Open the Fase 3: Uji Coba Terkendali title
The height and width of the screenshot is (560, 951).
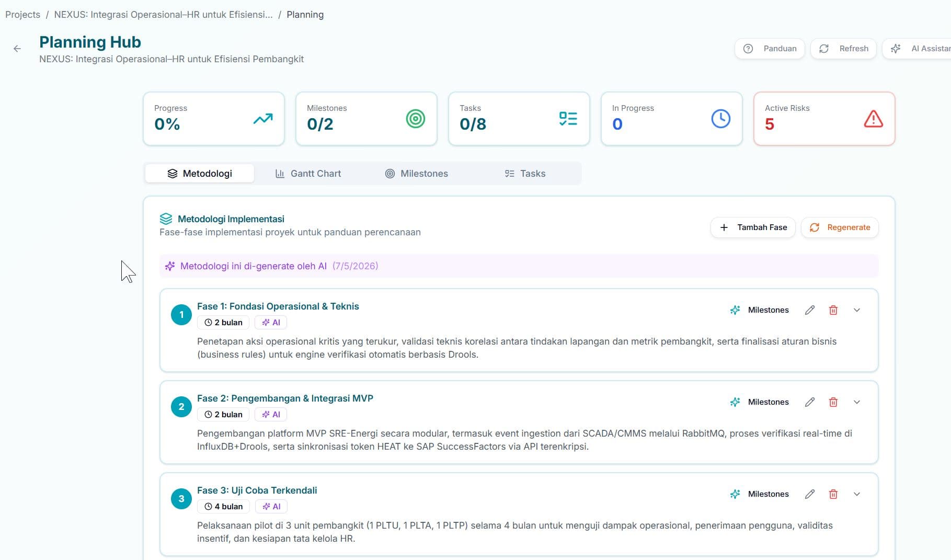point(257,490)
